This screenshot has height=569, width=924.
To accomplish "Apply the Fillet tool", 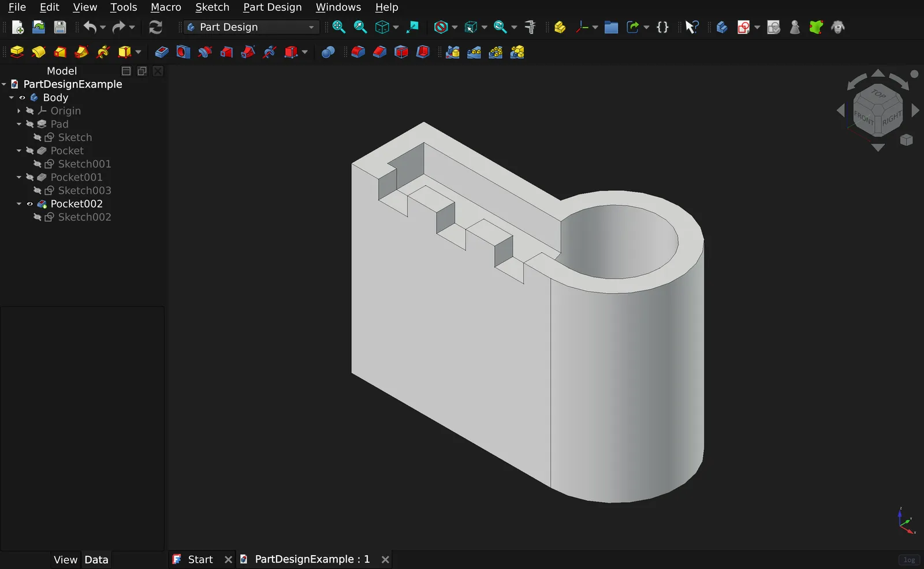I will coord(358,53).
